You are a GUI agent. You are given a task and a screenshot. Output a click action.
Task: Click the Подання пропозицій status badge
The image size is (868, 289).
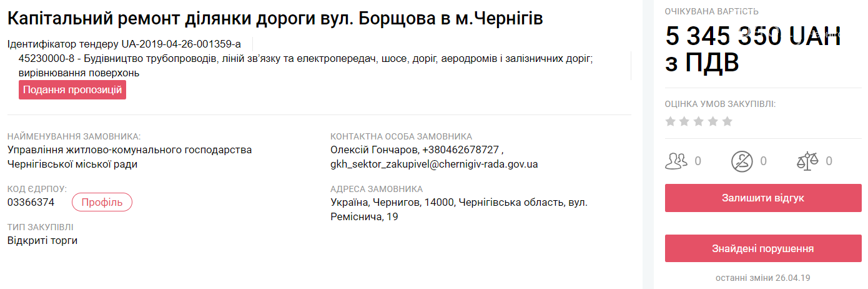[x=72, y=90]
